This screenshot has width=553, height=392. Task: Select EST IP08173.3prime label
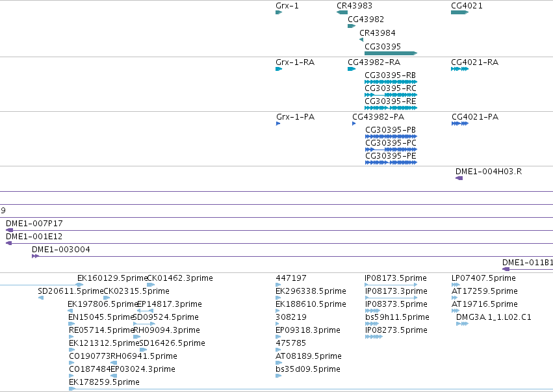point(396,291)
